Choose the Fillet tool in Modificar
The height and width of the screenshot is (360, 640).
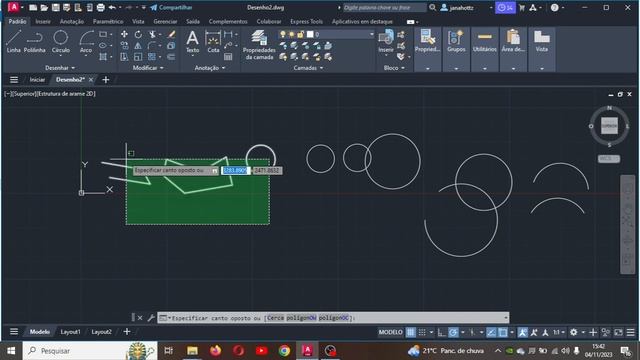pos(152,45)
